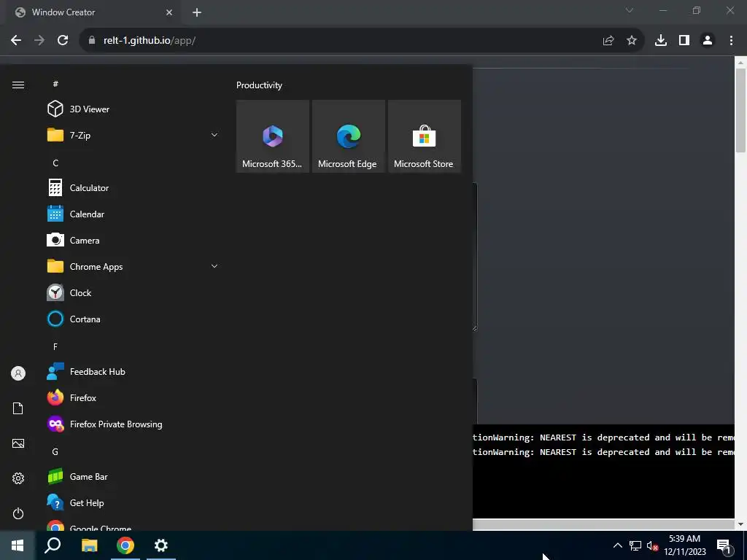The height and width of the screenshot is (560, 747).
Task: Open the 7-Zip folder entry
Action: [x=133, y=135]
